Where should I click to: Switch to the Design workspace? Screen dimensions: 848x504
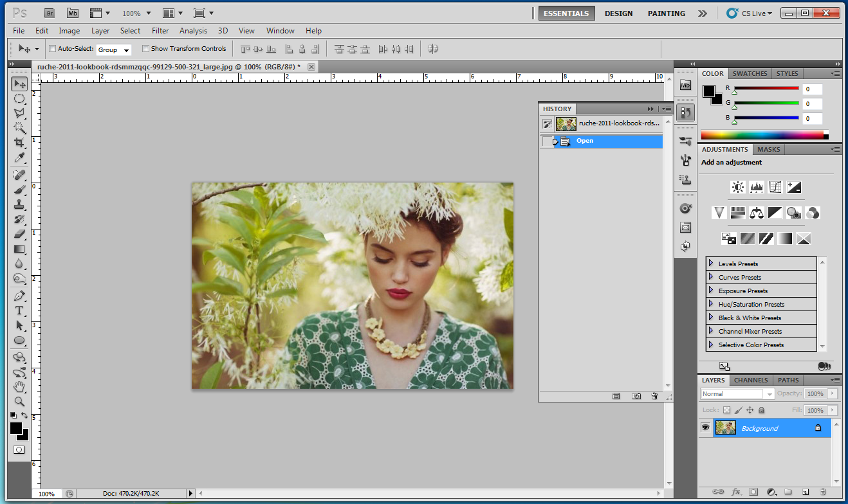(x=618, y=14)
